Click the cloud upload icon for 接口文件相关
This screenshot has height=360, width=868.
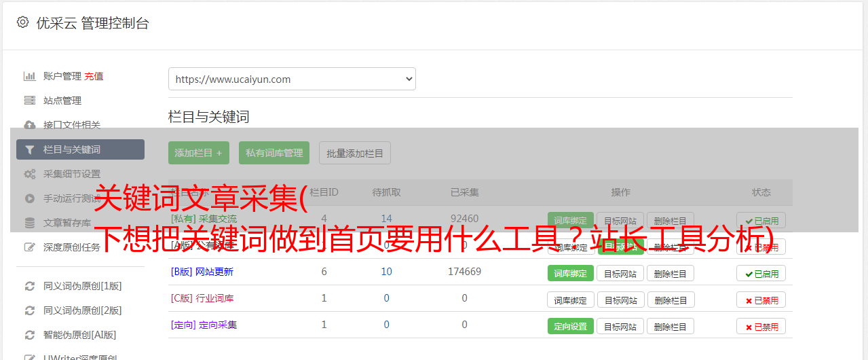coord(29,125)
